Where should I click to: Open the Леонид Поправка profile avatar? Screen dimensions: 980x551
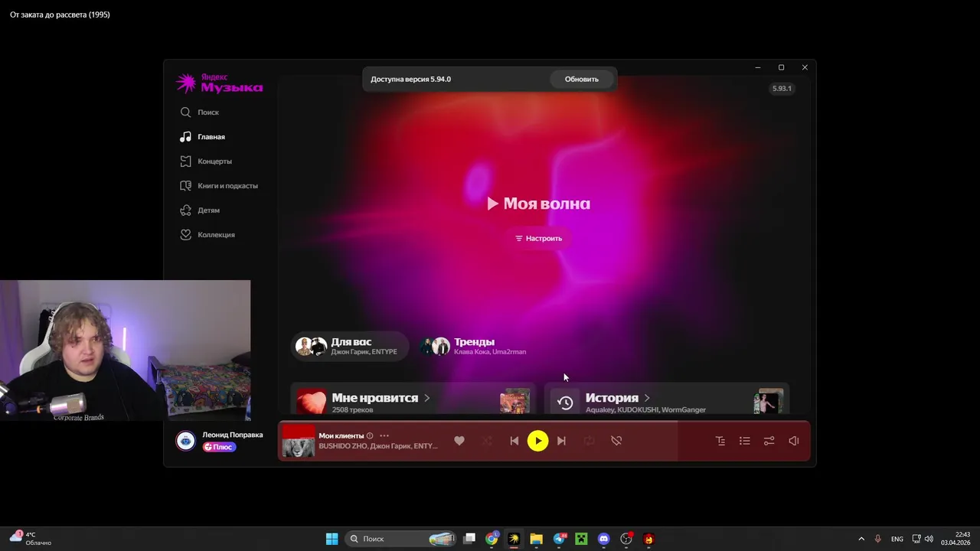tap(185, 441)
